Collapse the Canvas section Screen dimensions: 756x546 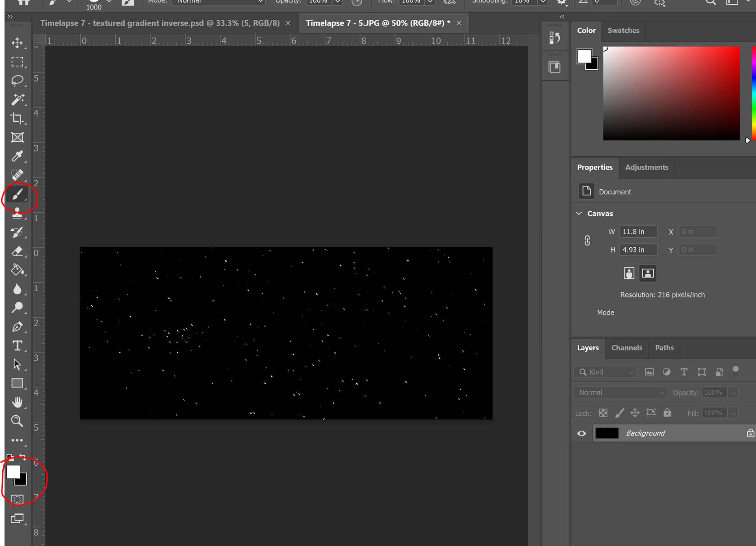tap(579, 213)
